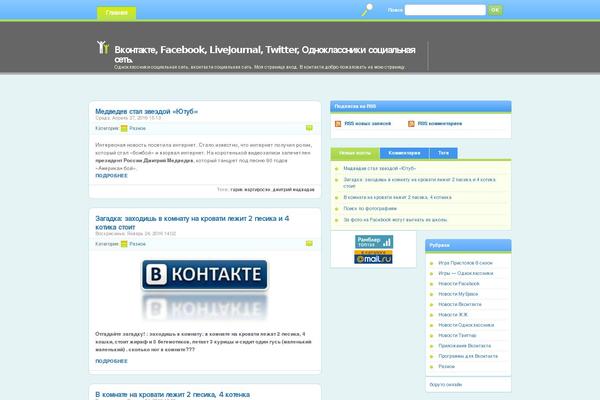Click the search magnifier icon
The width and height of the screenshot is (600, 400).
[x=368, y=10]
